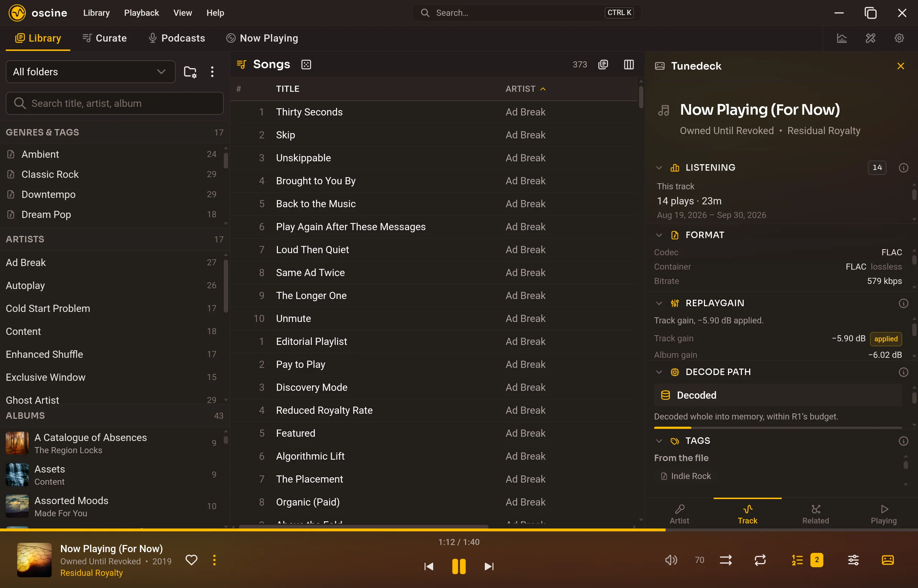
Task: Open the equalizer sliders icon
Action: [853, 560]
